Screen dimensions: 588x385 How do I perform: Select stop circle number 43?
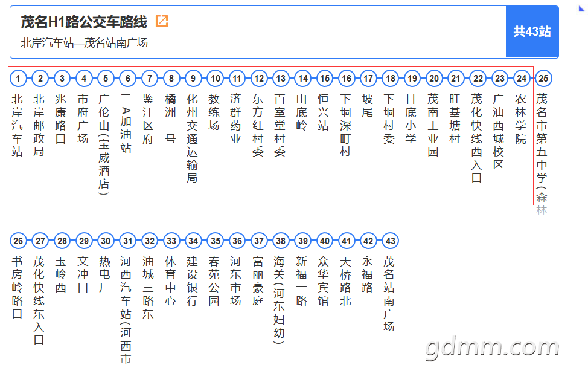391,241
